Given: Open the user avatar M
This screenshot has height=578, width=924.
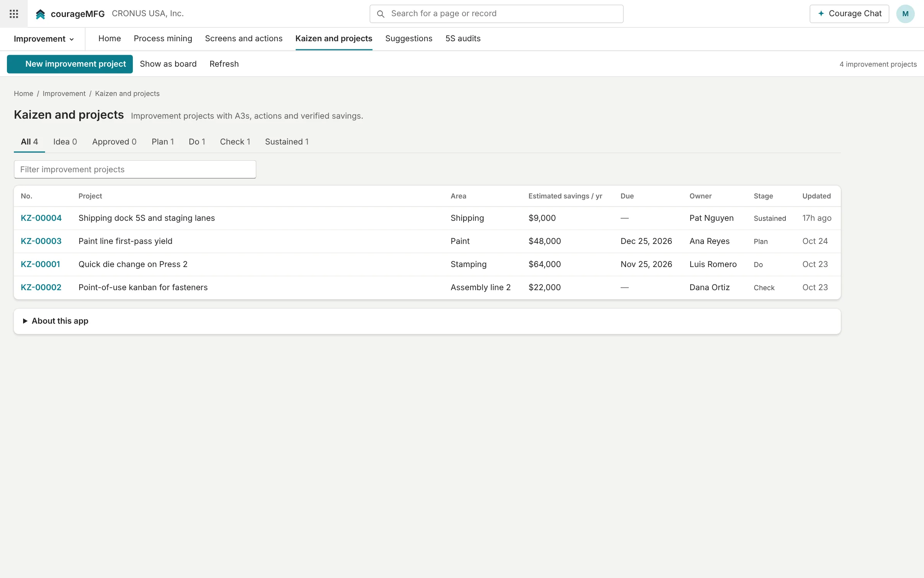Looking at the screenshot, I should (x=906, y=14).
